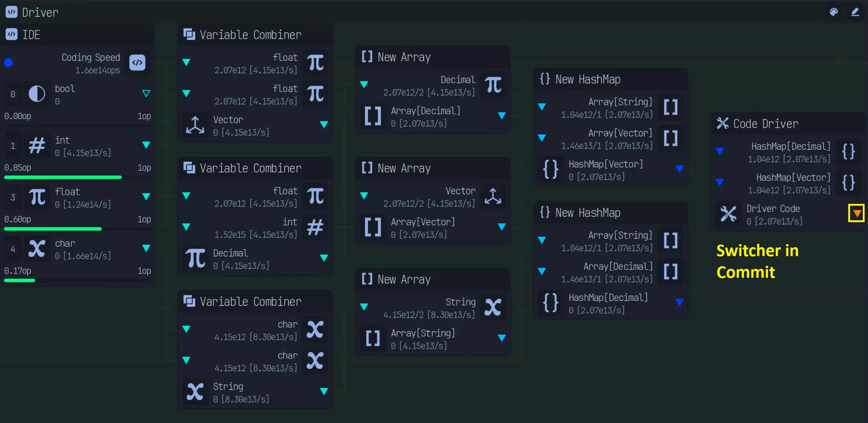Expand the Array[Decimal] output arrow in New Array
Image resolution: width=868 pixels, height=423 pixels.
[x=502, y=116]
